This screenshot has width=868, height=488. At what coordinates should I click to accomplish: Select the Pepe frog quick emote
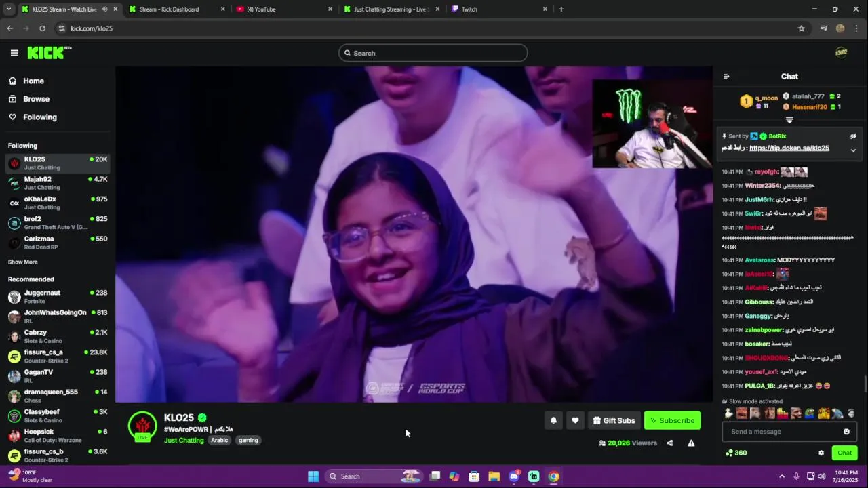coord(810,413)
